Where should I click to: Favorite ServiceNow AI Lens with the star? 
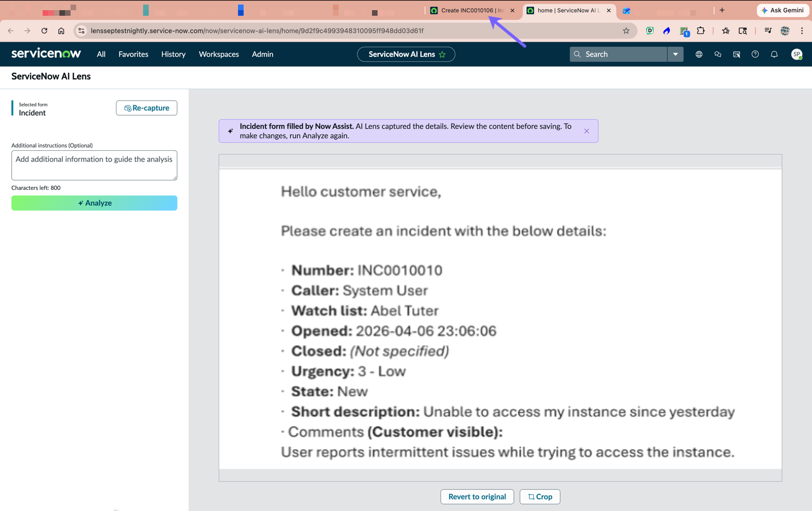[x=443, y=54]
